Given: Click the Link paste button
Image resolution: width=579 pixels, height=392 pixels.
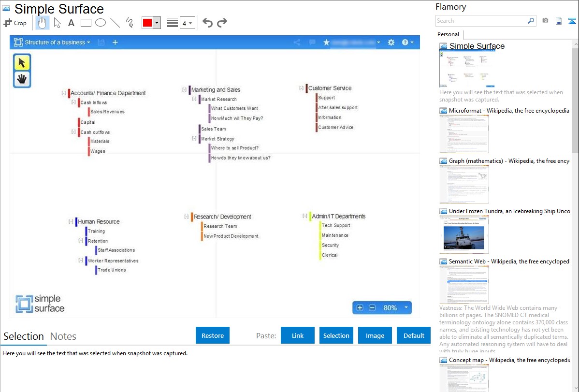Looking at the screenshot, I should pyautogui.click(x=298, y=335).
